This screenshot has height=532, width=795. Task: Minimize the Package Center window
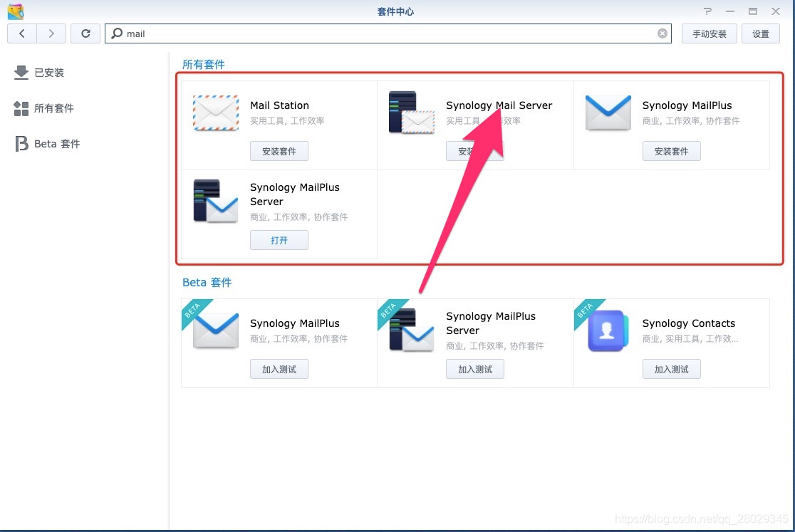730,11
